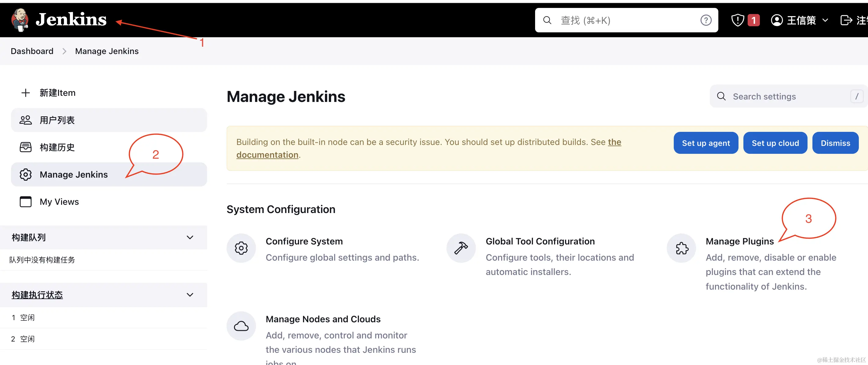Collapse the 构建队列 panel chevron
Viewport: 868px width, 365px height.
click(x=190, y=237)
